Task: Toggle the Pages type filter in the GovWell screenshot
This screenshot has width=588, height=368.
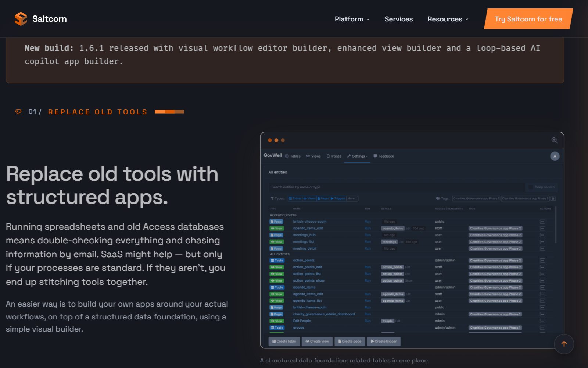Action: 323,198
